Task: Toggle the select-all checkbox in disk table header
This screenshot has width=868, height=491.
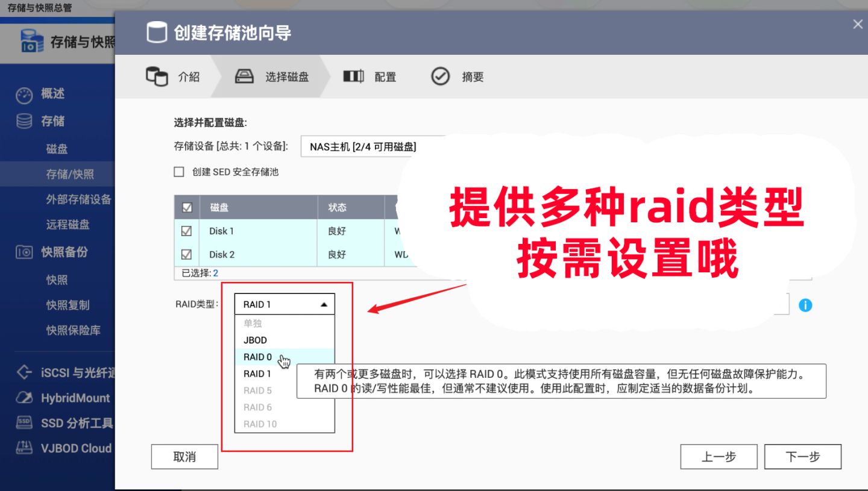Action: point(187,207)
